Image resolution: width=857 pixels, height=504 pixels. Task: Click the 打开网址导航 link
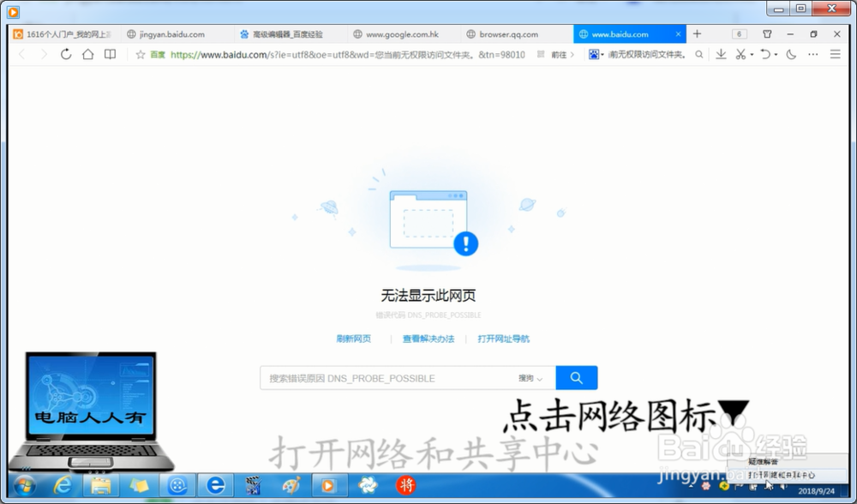503,339
